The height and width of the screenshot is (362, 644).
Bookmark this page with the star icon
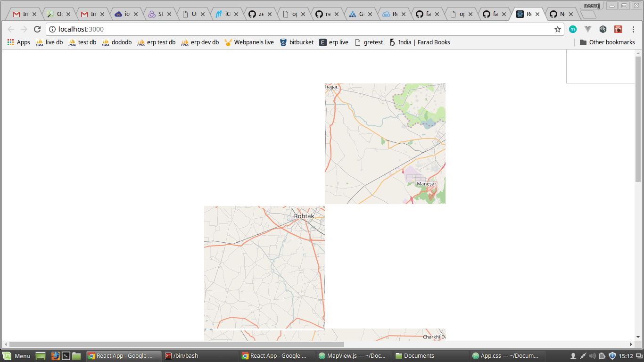(x=558, y=29)
